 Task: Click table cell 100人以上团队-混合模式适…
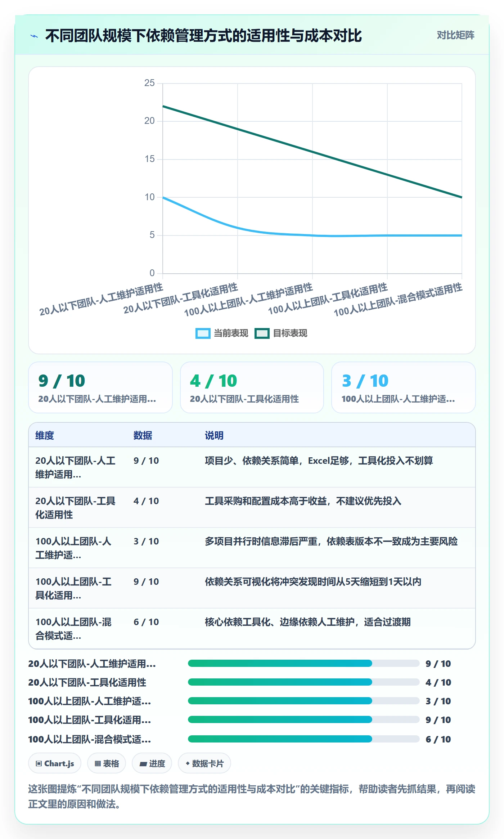[x=73, y=629]
